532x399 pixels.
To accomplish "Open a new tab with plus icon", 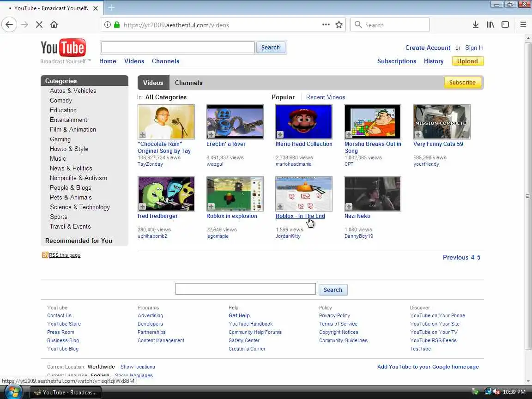I will (x=111, y=7).
